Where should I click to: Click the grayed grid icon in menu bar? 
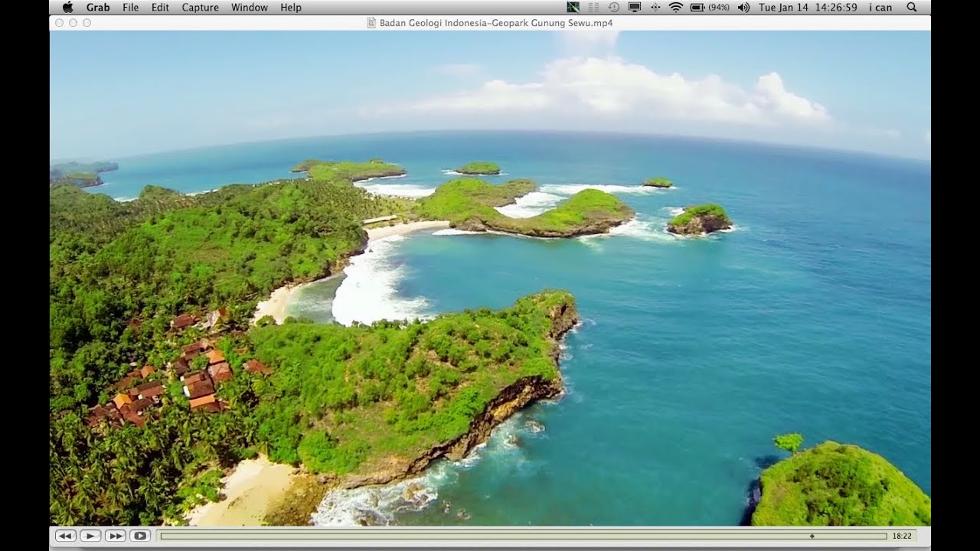pos(593,7)
